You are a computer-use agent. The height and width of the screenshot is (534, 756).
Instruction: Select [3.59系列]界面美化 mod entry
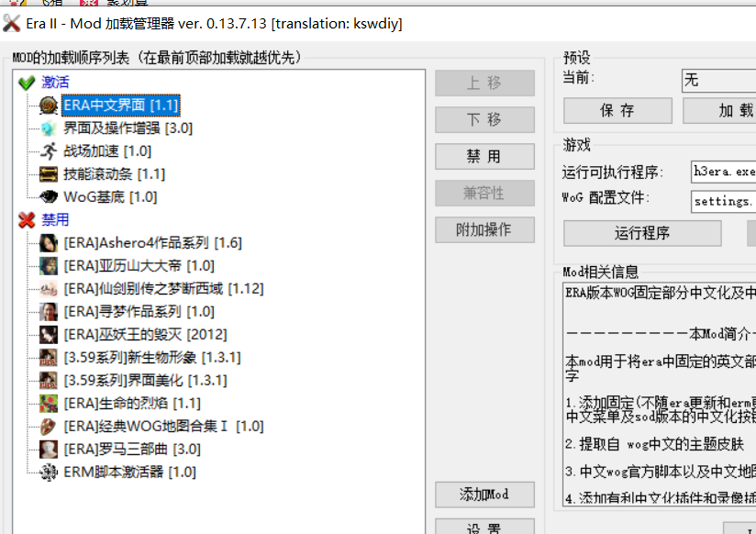click(145, 381)
